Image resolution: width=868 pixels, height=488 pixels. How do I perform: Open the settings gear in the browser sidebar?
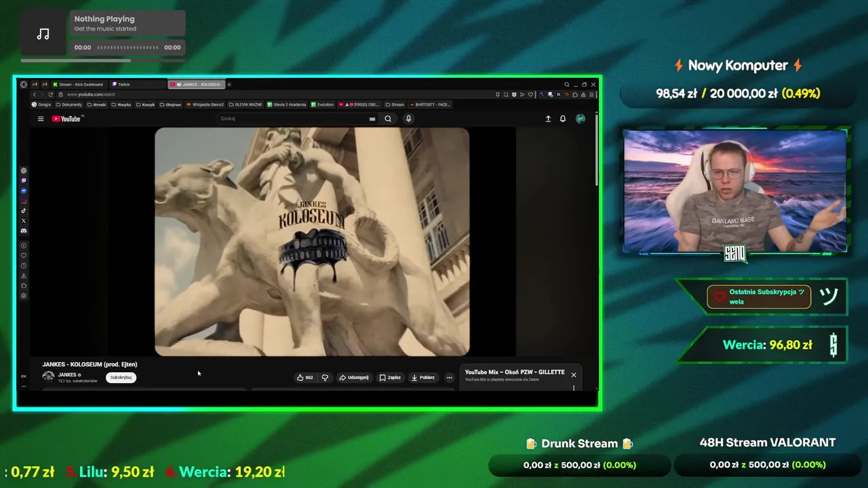click(x=24, y=296)
